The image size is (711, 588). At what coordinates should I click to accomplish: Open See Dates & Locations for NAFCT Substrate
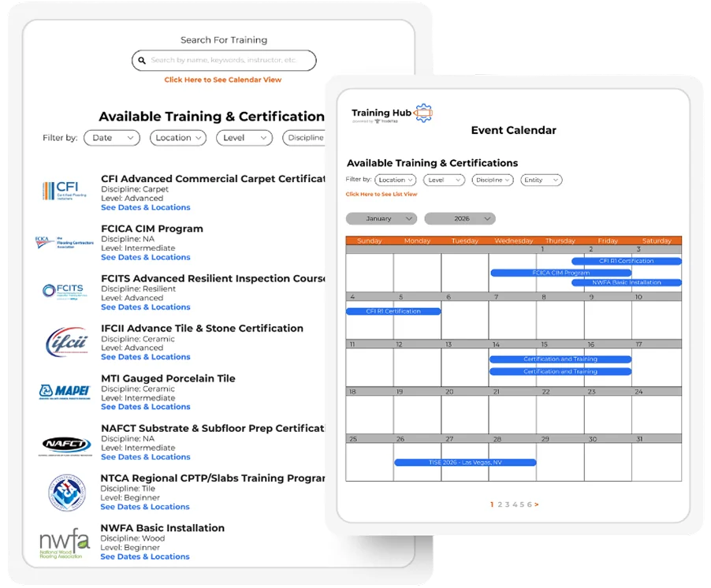coord(146,457)
